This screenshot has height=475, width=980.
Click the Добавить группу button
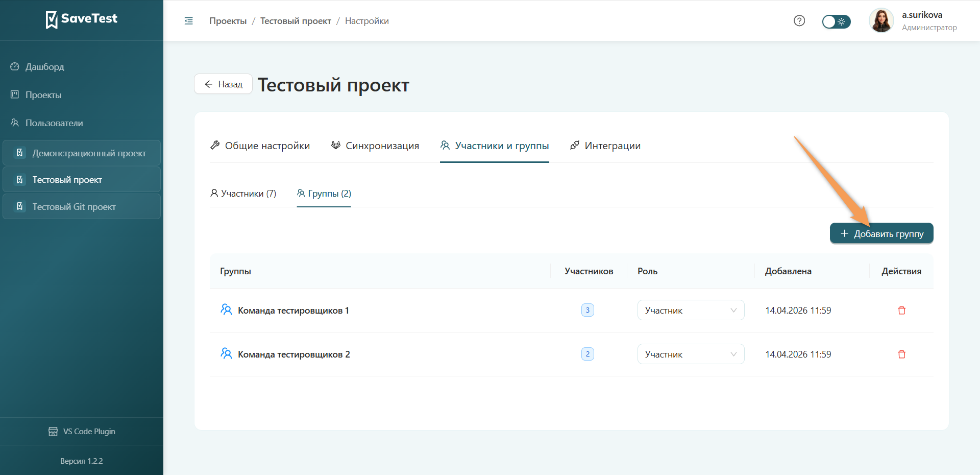coord(881,233)
